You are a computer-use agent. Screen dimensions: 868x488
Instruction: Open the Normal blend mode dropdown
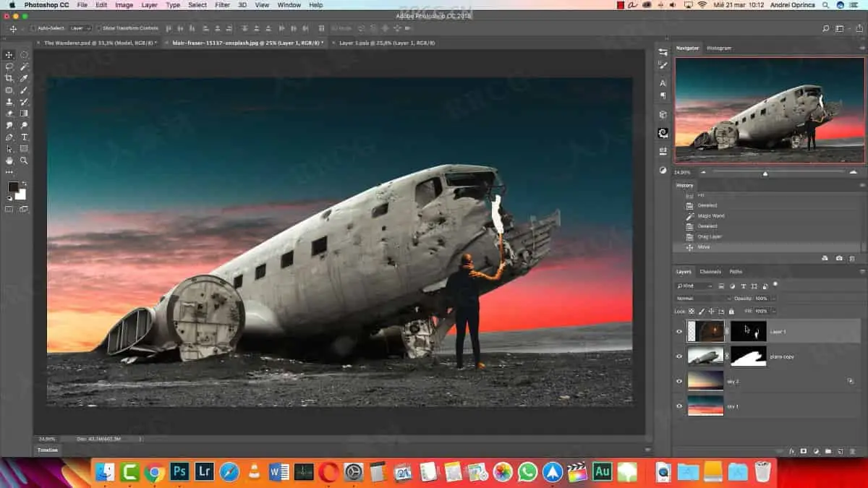703,298
